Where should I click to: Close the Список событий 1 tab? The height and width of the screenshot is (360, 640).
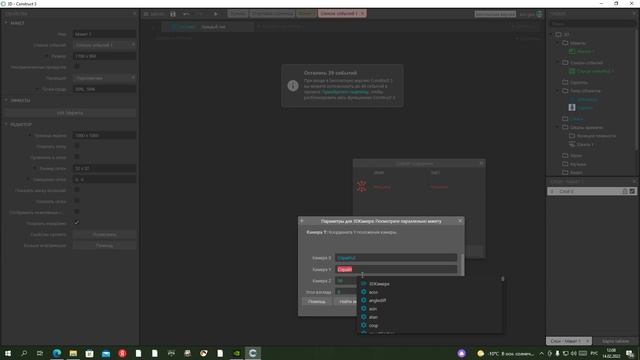click(362, 14)
